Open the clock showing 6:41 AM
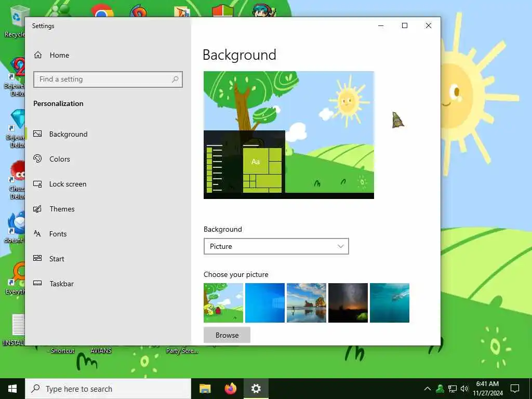The height and width of the screenshot is (399, 532). 487,389
